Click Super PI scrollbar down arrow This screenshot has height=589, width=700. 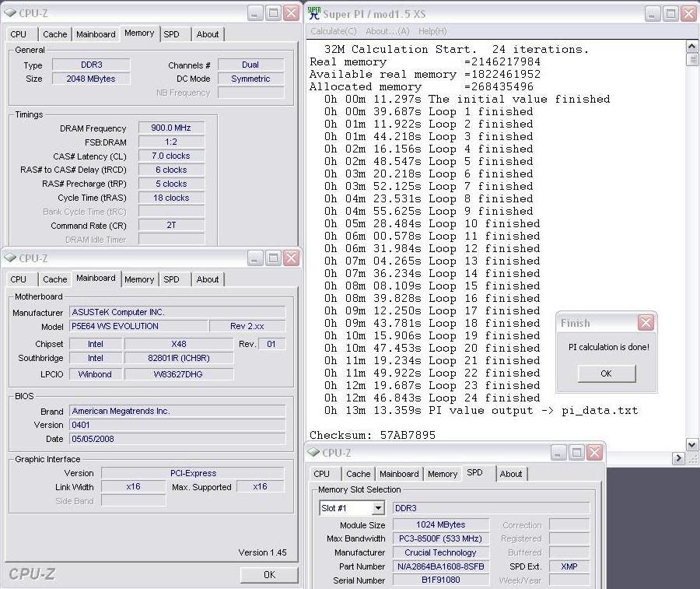[691, 444]
